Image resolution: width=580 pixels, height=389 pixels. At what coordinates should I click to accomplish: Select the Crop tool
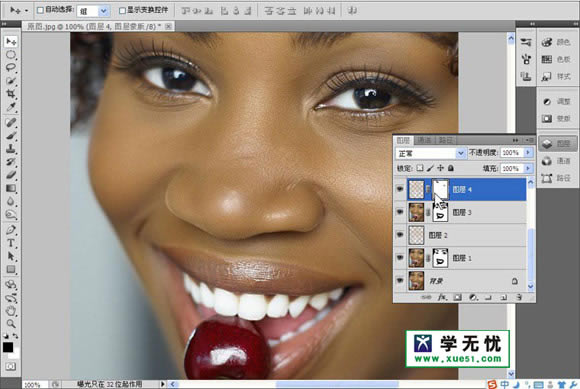coord(11,94)
